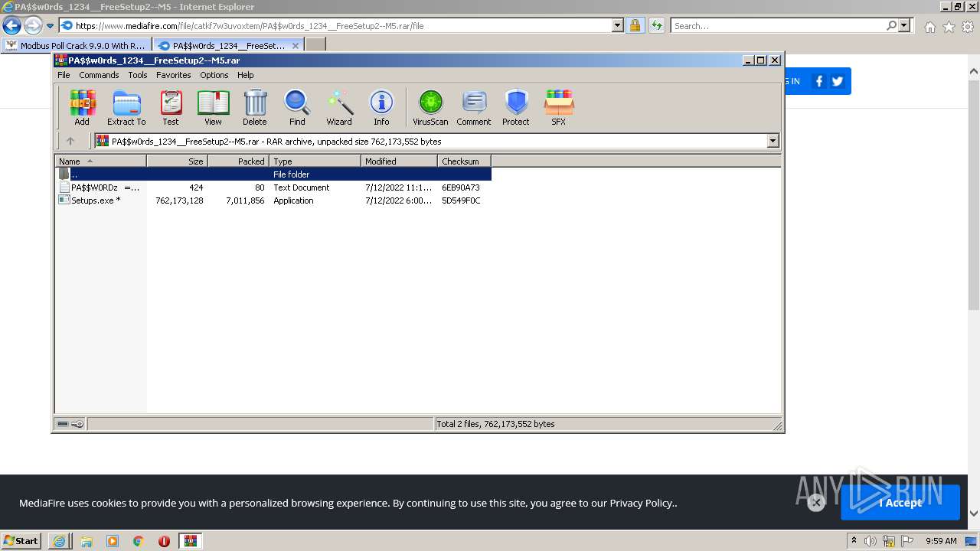
Task: Open the Options menu
Action: 214,75
